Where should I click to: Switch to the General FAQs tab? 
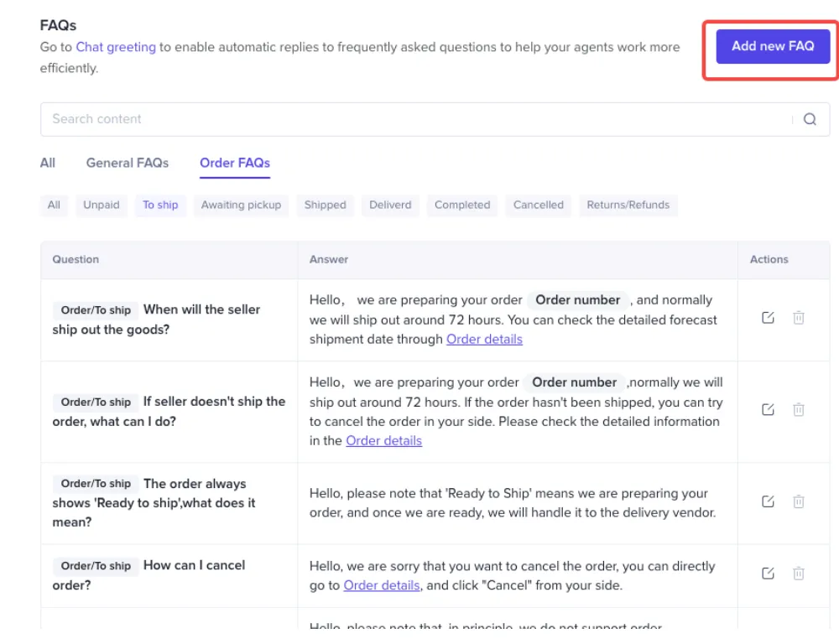(x=128, y=163)
